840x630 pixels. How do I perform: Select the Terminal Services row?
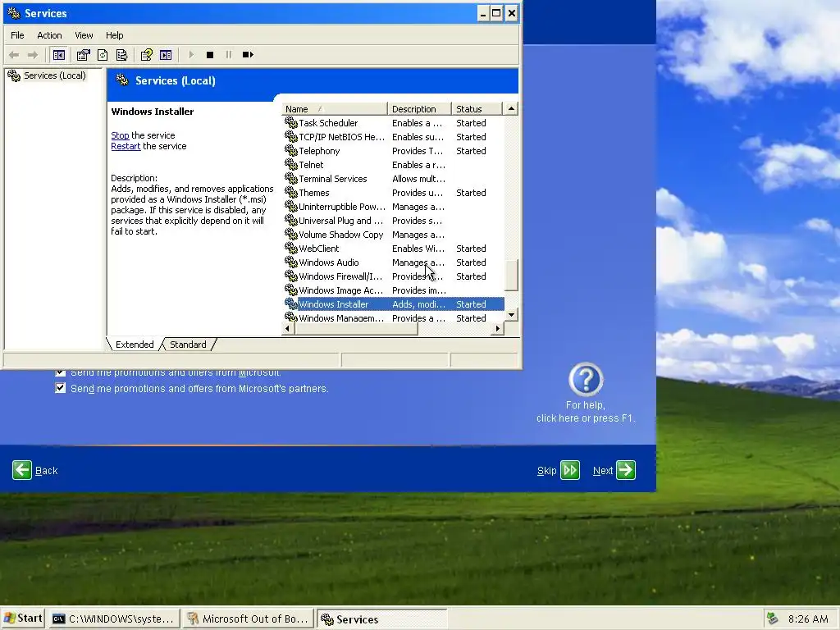pos(393,178)
